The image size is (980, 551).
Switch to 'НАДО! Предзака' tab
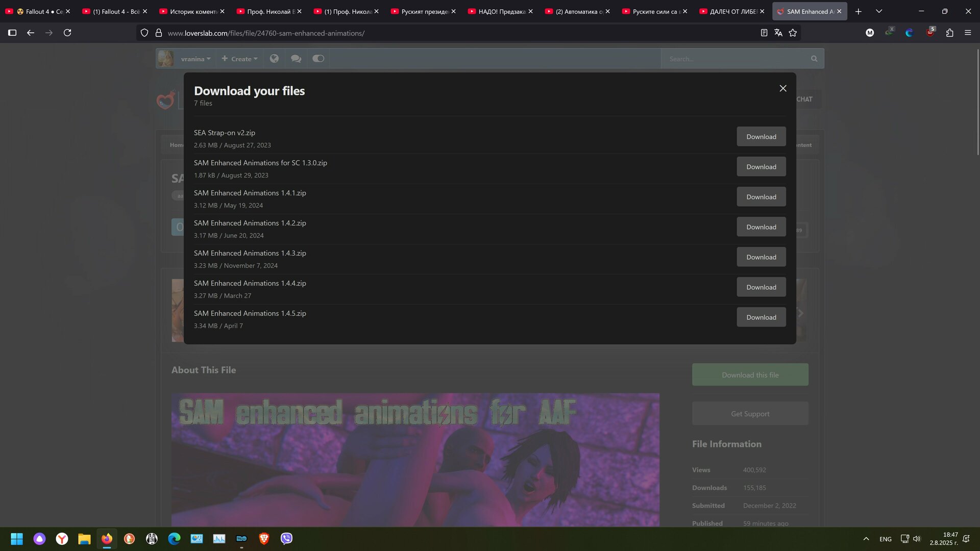point(501,11)
